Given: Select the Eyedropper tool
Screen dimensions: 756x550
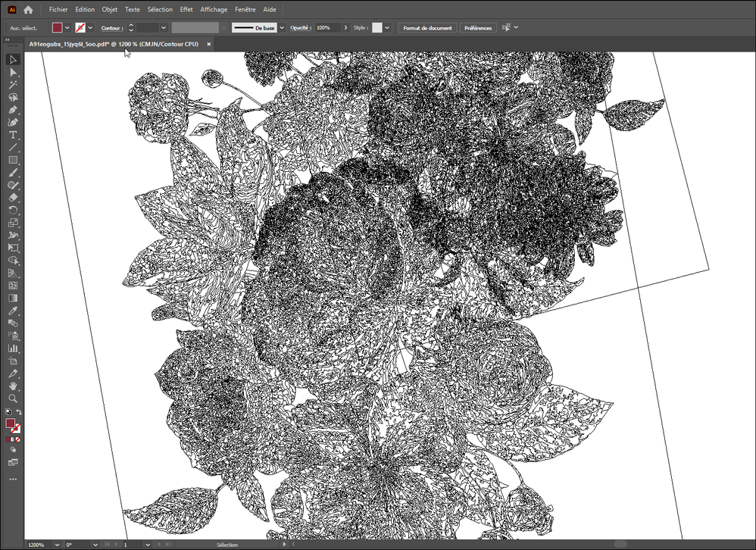Looking at the screenshot, I should click(x=13, y=311).
